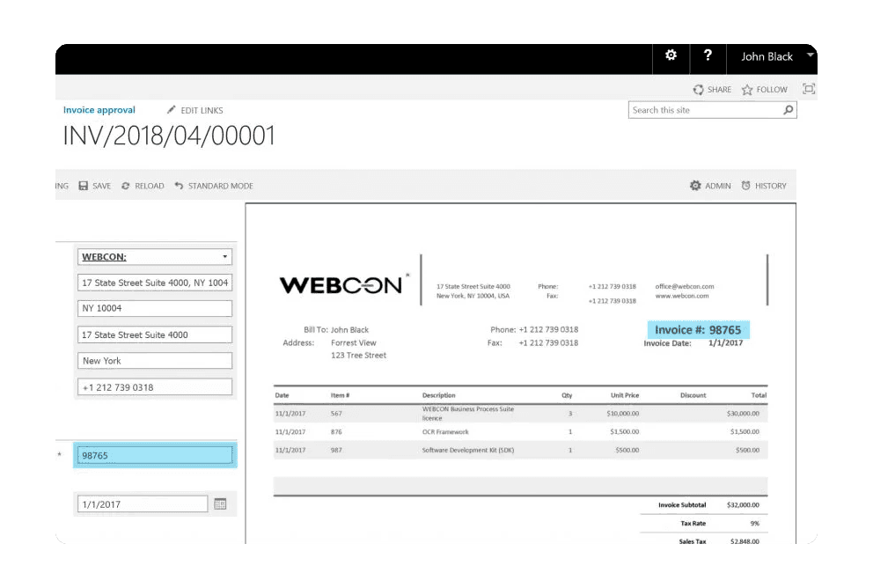Click the NY 10004 postal code field

[x=155, y=308]
